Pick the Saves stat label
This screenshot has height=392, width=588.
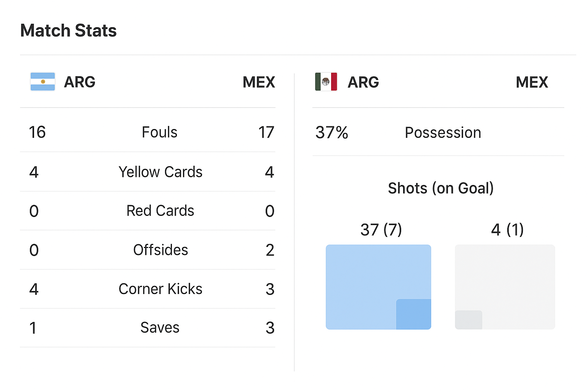160,328
